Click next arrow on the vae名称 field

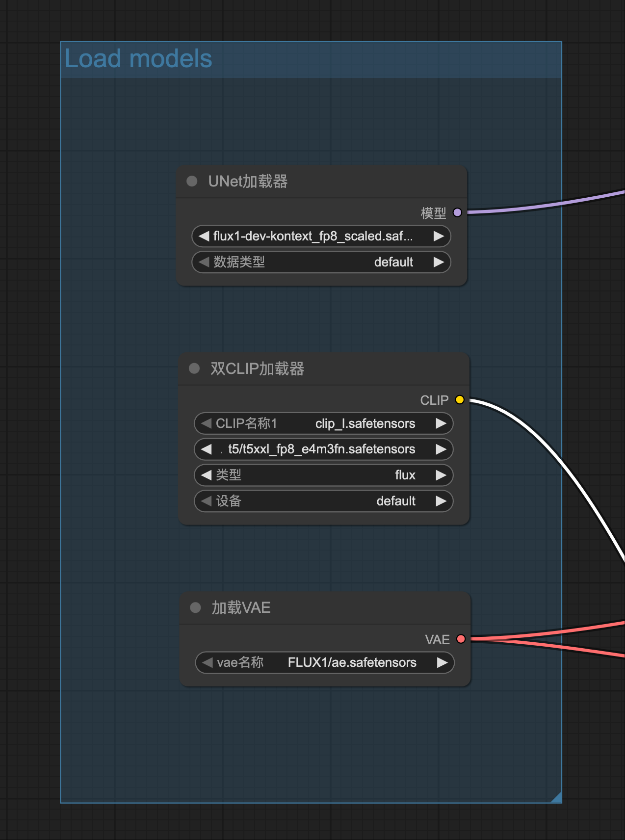click(x=442, y=663)
